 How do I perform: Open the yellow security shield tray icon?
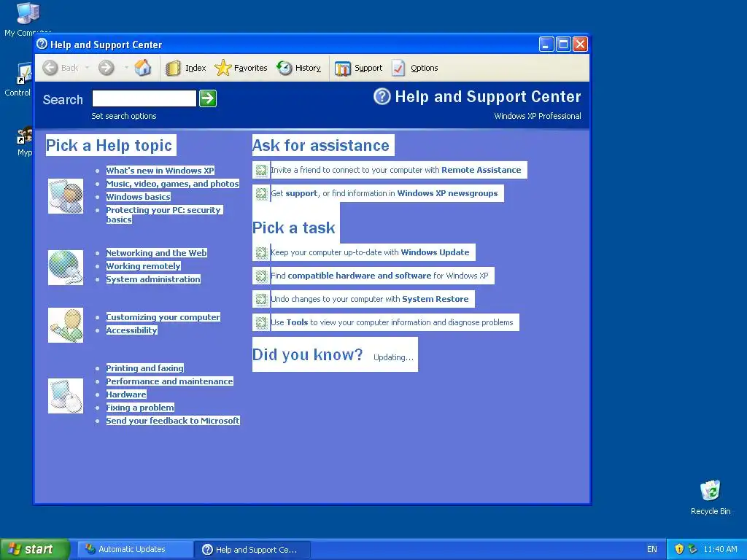tap(679, 549)
